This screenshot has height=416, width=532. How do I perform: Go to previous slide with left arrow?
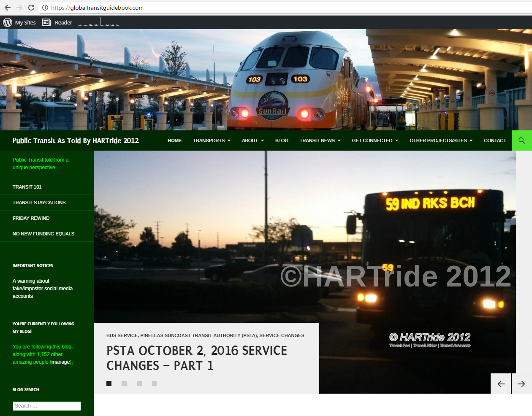point(501,384)
